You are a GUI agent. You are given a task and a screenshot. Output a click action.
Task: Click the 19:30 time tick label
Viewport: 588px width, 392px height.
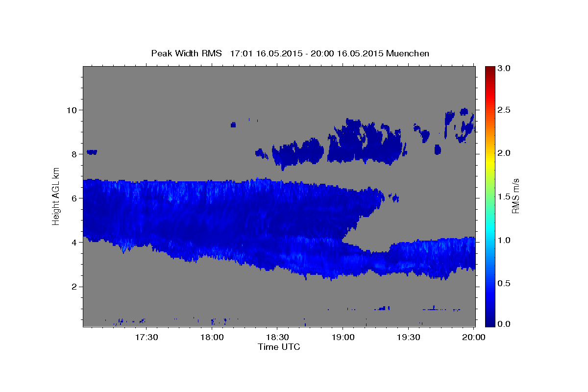tap(408, 337)
